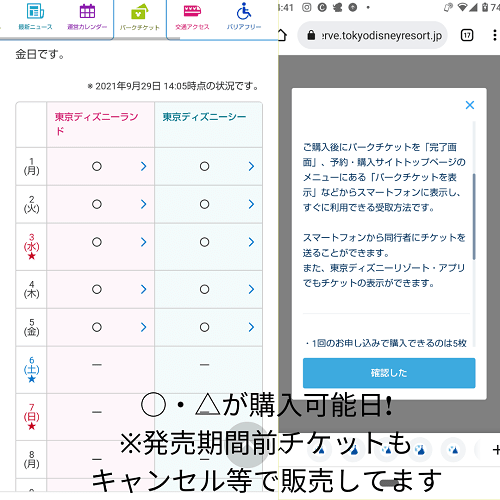The image size is (500, 500).
Task: Click the dialog's vertical scrollbar
Action: point(474,217)
